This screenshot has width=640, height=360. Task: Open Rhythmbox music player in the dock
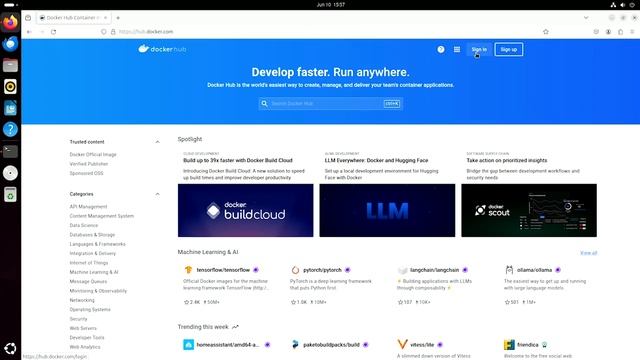click(x=10, y=87)
